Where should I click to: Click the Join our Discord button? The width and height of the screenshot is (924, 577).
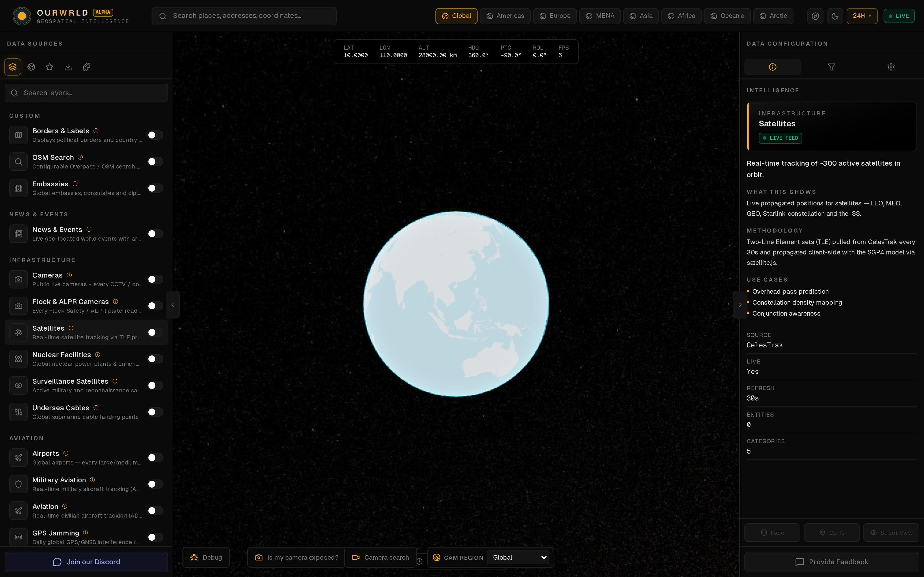coord(86,562)
